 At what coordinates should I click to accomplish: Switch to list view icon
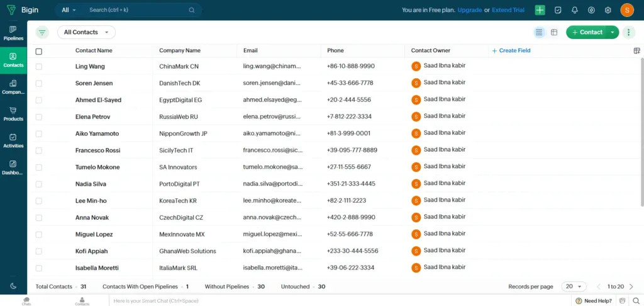[x=539, y=32]
